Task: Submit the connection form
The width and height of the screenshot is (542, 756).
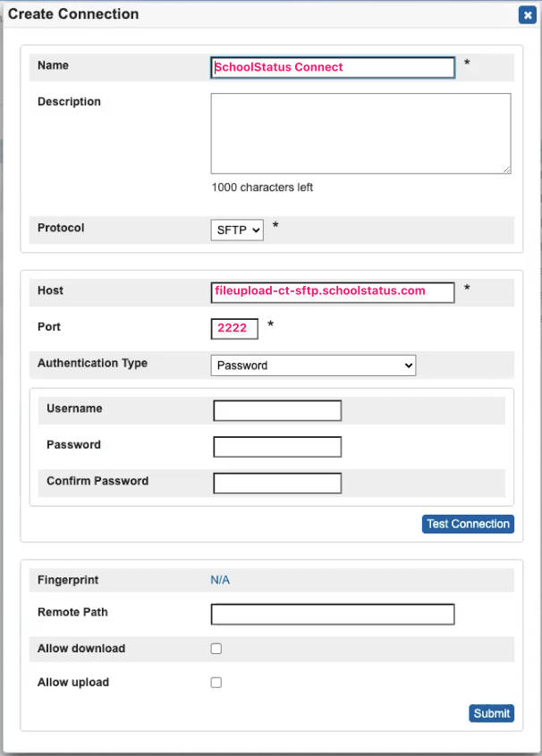Action: pos(491,714)
